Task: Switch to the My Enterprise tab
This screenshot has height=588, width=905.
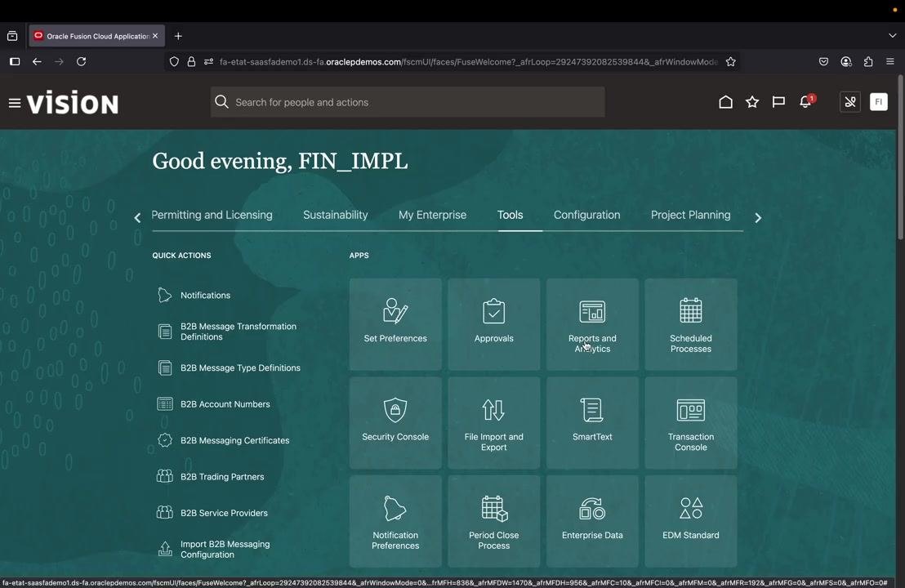Action: [432, 216]
